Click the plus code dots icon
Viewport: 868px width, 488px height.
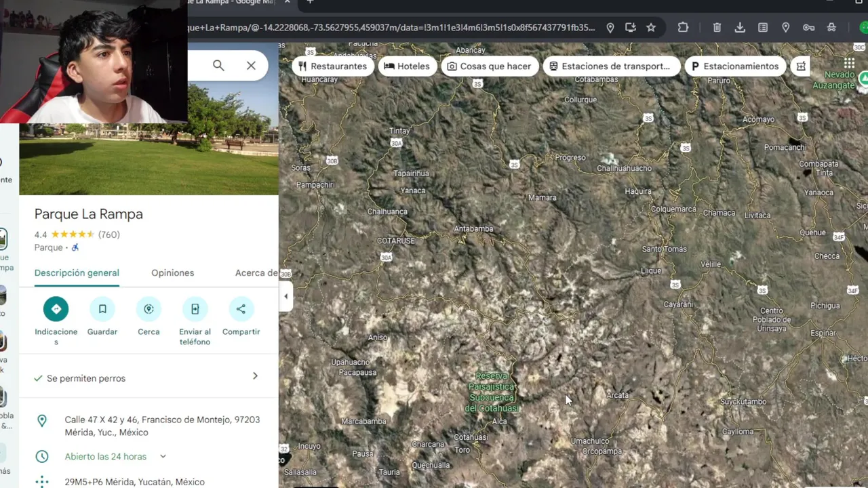coord(42,482)
